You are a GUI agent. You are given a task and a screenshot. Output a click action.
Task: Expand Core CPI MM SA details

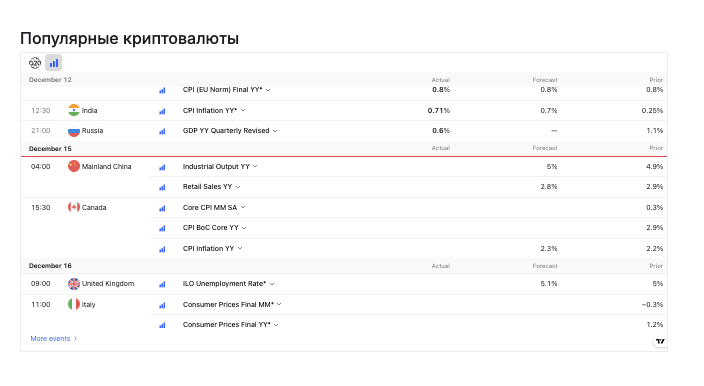(x=243, y=207)
